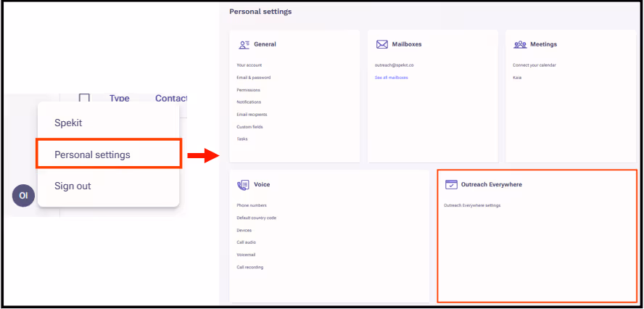644x309 pixels.
Task: Click the Voice phone icon
Action: click(243, 185)
